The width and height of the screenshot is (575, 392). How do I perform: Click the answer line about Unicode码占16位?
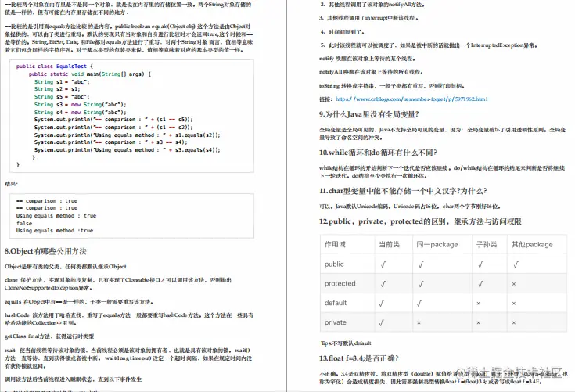(x=410, y=207)
